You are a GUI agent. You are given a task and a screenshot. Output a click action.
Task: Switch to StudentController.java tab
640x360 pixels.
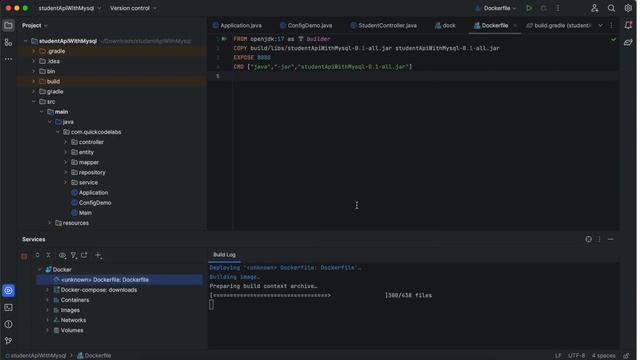pyautogui.click(x=384, y=25)
